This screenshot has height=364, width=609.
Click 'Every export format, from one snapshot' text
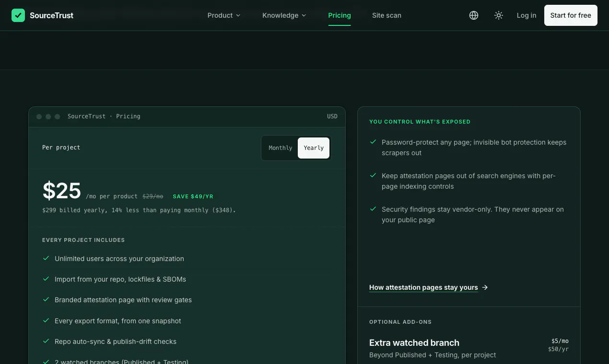pos(118,321)
